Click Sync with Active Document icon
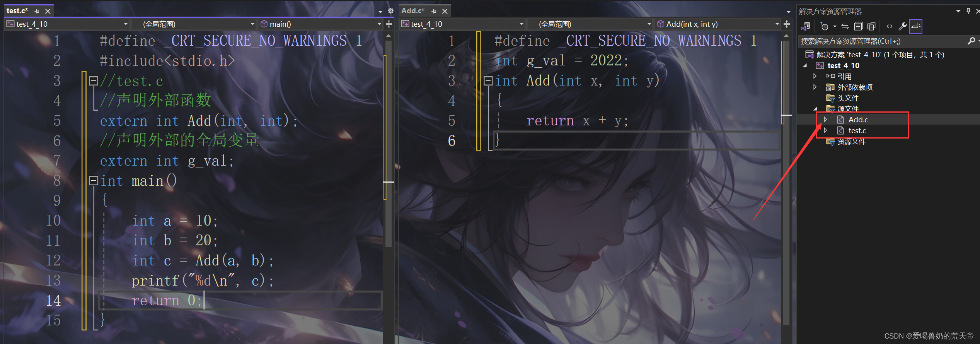The height and width of the screenshot is (344, 980). 845,26
